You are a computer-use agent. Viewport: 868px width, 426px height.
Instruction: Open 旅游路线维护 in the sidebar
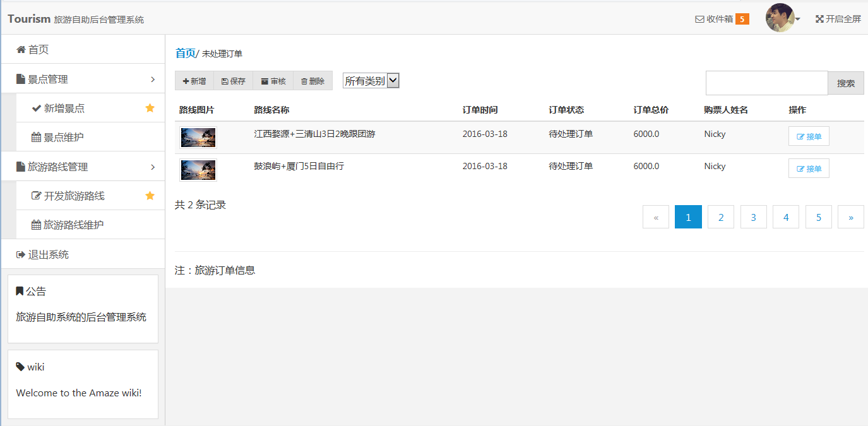point(90,225)
